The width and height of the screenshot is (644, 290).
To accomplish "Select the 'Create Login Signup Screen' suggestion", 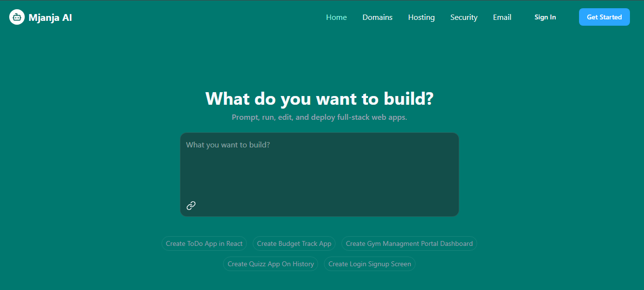I will (x=369, y=264).
